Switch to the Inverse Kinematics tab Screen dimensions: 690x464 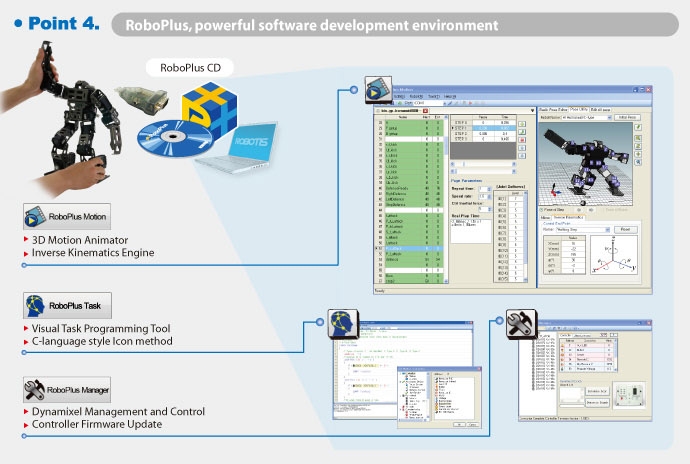point(568,217)
